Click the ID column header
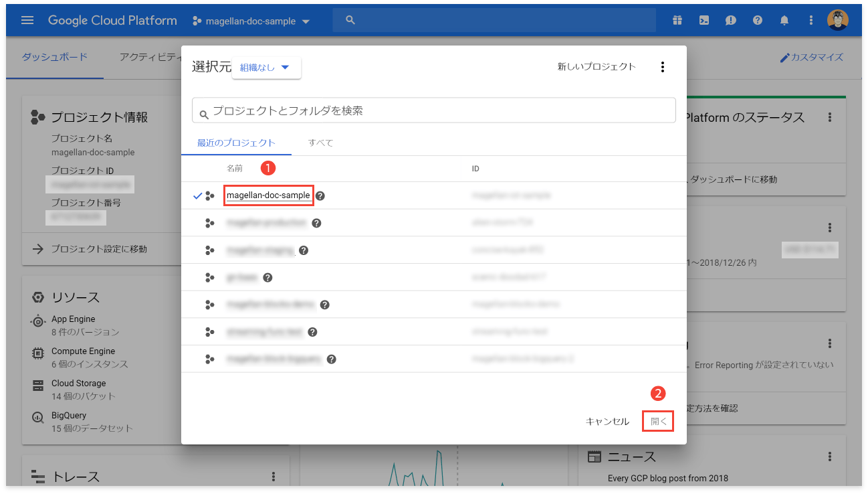This screenshot has height=494, width=868. pos(475,169)
